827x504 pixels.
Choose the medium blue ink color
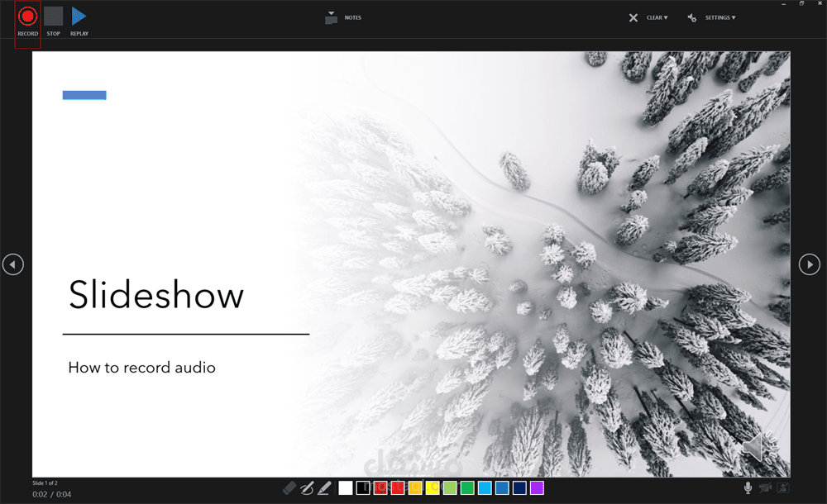[502, 488]
